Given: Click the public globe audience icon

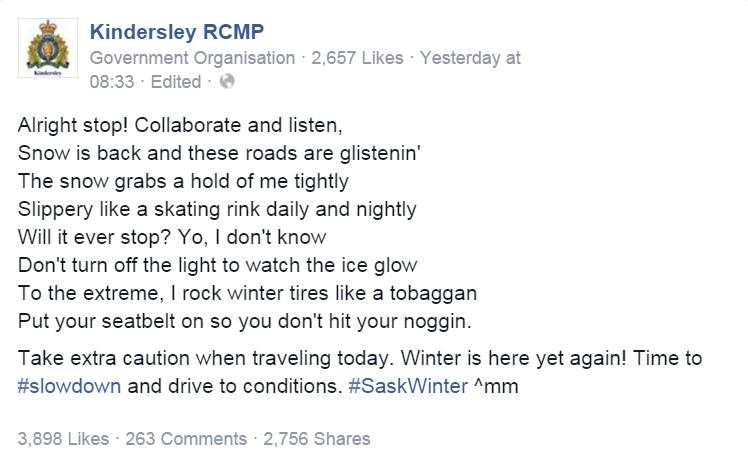Looking at the screenshot, I should (x=227, y=82).
